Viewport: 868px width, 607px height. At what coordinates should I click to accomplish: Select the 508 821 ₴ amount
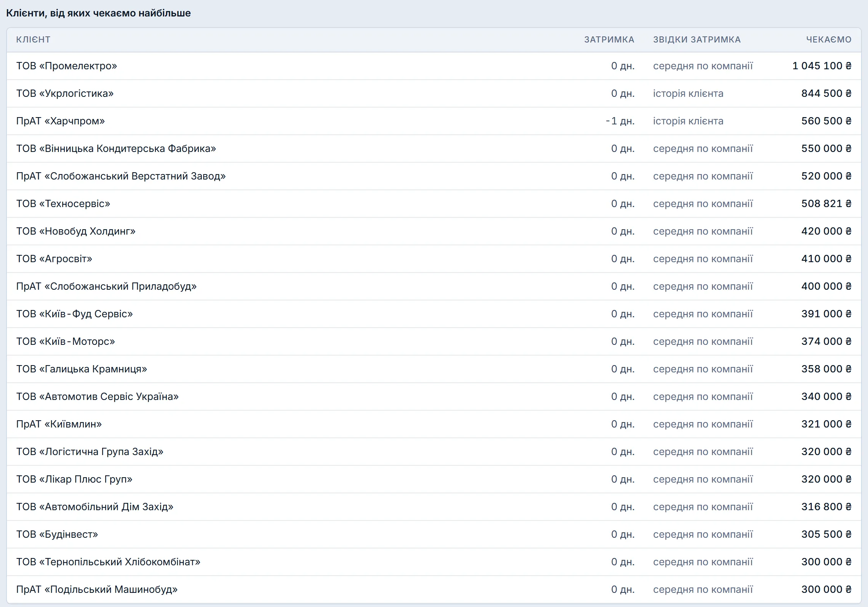click(x=827, y=204)
